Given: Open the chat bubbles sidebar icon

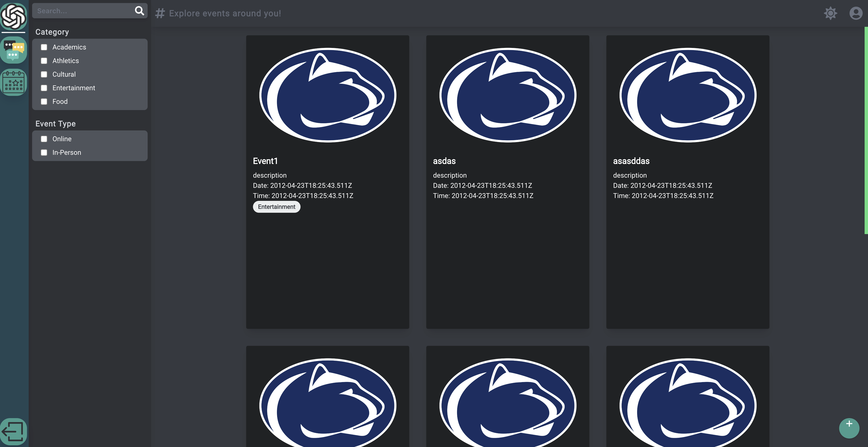Looking at the screenshot, I should 13,50.
